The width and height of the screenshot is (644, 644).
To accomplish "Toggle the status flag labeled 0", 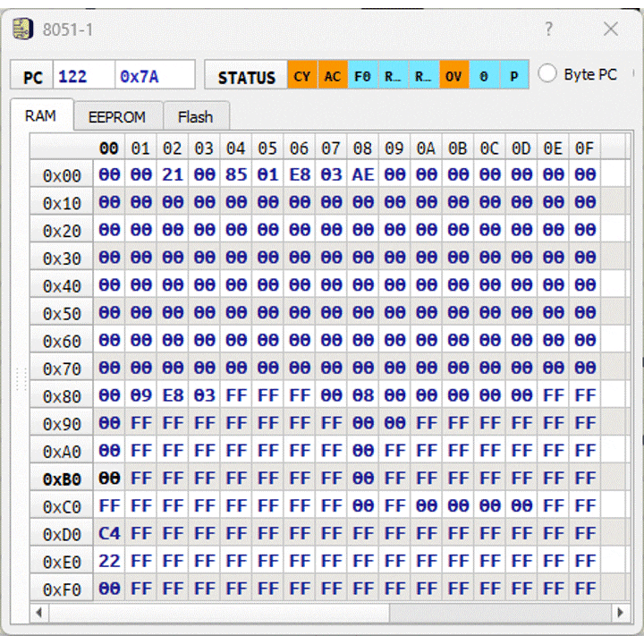I will tap(484, 75).
